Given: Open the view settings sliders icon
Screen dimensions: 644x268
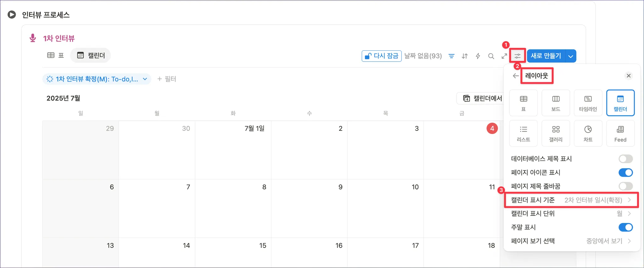Looking at the screenshot, I should pyautogui.click(x=517, y=56).
